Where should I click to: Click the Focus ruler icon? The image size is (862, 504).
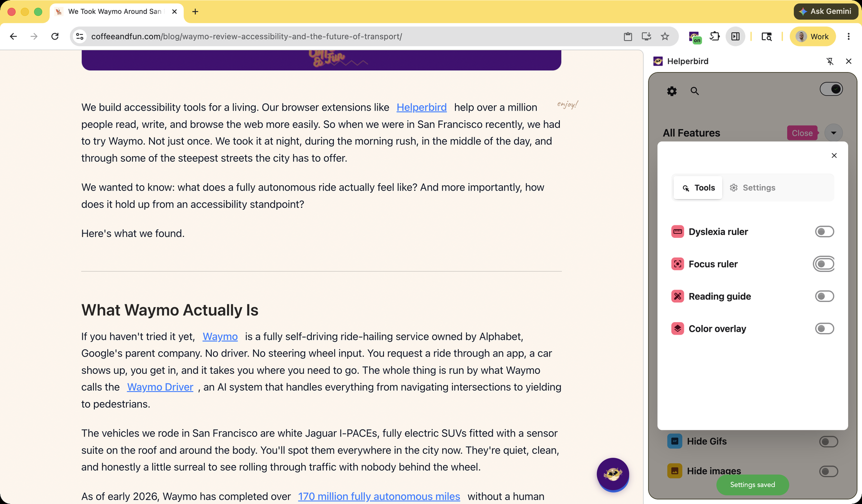click(678, 264)
